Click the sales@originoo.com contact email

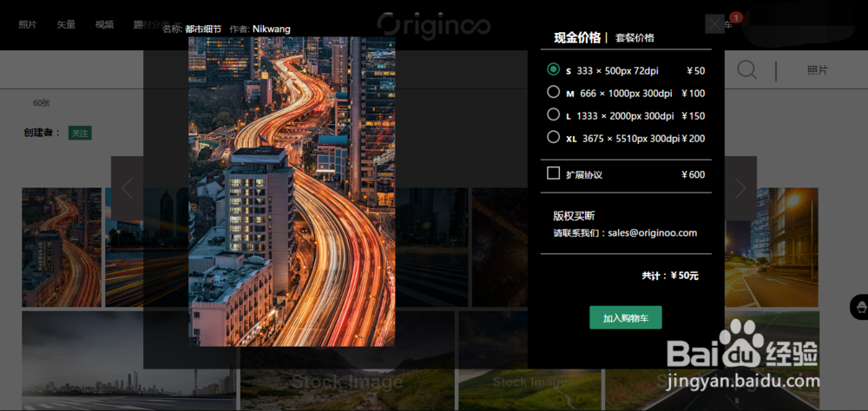click(652, 233)
